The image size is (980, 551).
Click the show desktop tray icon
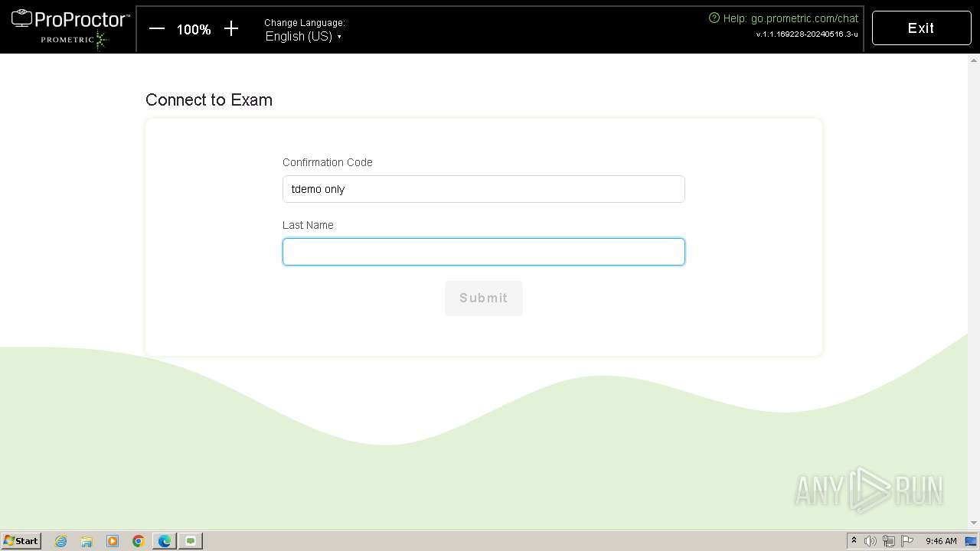[971, 541]
